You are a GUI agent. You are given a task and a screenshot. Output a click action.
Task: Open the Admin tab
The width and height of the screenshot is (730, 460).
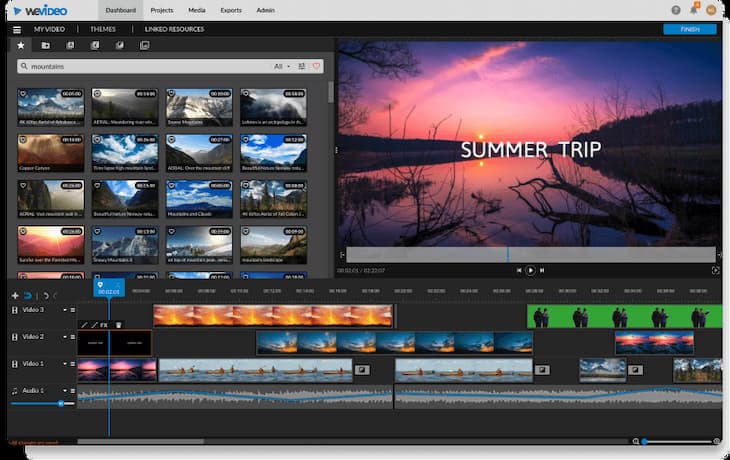pos(265,10)
